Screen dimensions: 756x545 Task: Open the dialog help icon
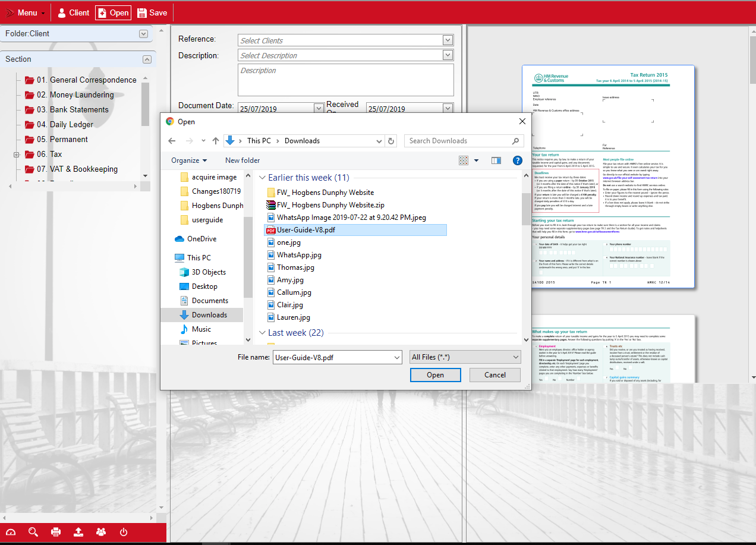(518, 160)
